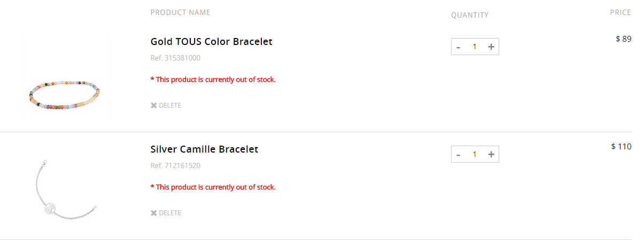Click the colorful beaded bracelet thumbnail
Image resolution: width=644 pixels, height=242 pixels.
pyautogui.click(x=65, y=95)
